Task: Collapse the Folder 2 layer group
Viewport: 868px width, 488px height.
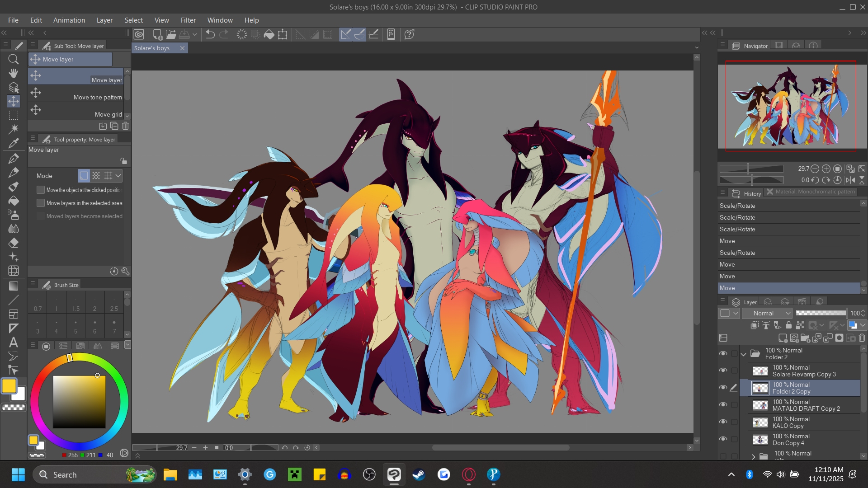Action: 744,354
